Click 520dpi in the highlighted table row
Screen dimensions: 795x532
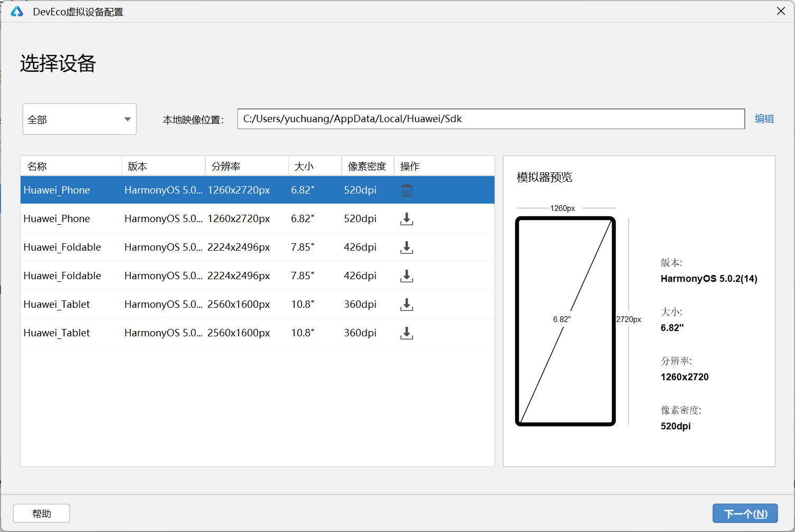click(360, 190)
